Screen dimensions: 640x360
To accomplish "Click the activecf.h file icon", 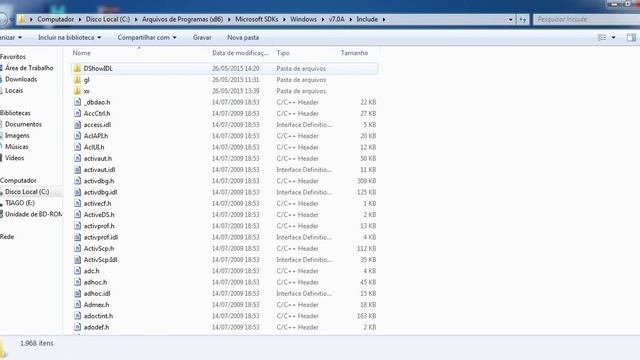I will pyautogui.click(x=77, y=203).
